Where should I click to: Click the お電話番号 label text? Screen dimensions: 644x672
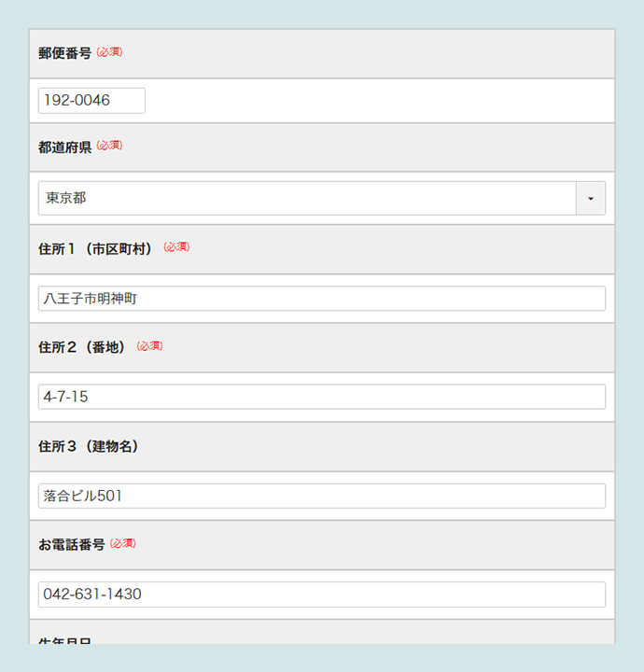pos(71,544)
